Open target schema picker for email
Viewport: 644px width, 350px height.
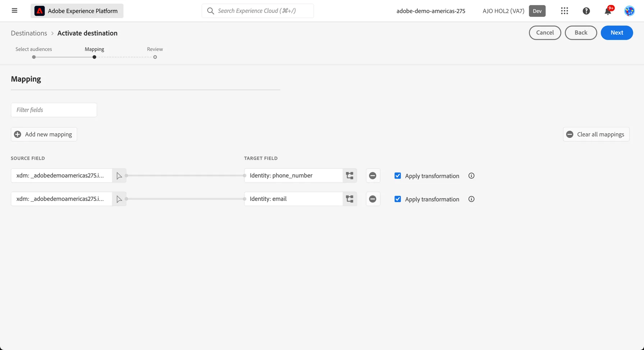tap(350, 199)
